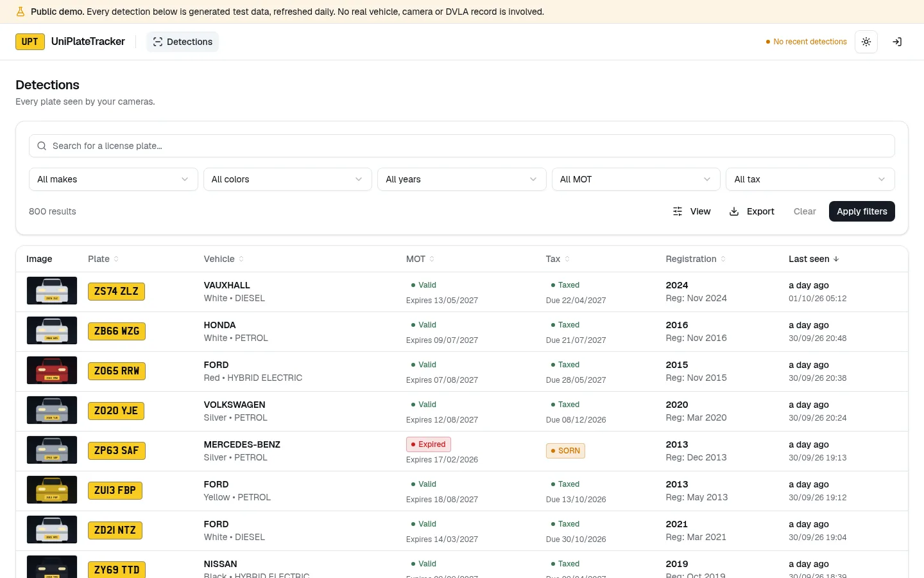Click the UPT logo badge
Screen dimensions: 924x578
coord(30,42)
